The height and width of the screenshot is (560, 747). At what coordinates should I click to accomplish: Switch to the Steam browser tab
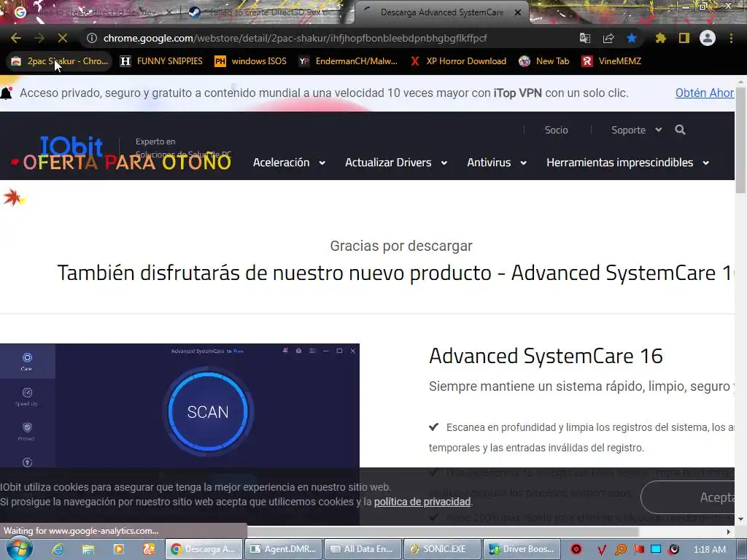coord(262,12)
